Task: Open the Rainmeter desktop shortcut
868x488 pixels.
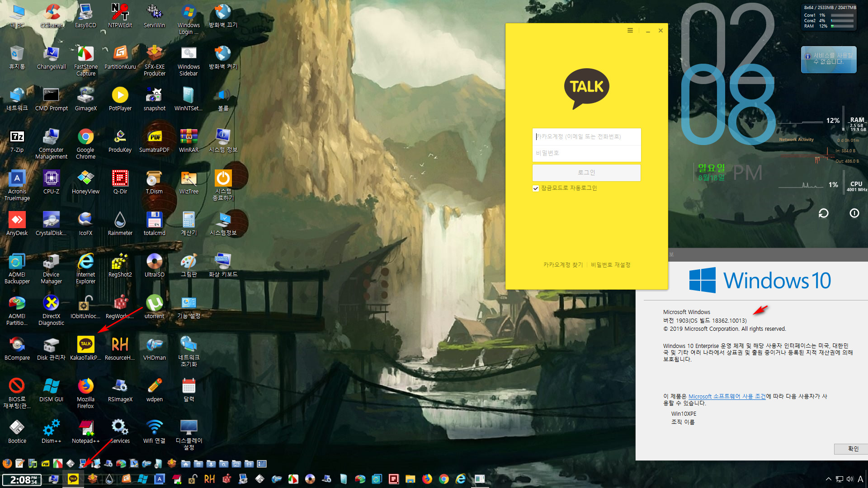Action: [x=120, y=224]
